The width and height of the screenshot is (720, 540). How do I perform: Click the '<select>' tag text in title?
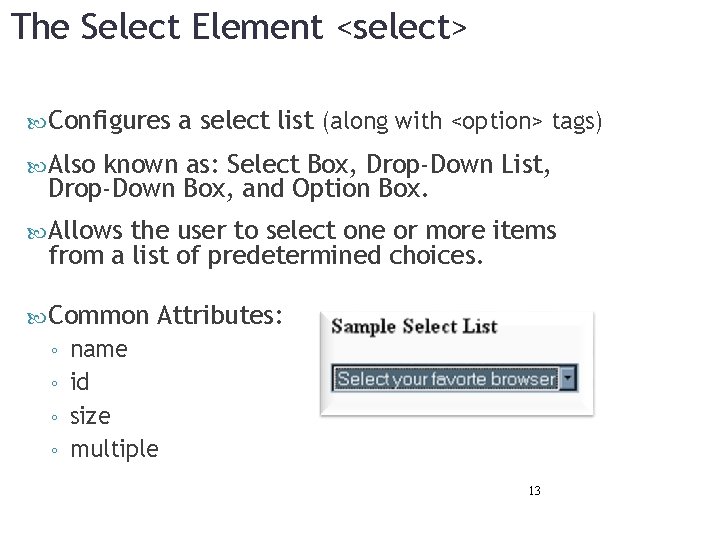(x=401, y=28)
